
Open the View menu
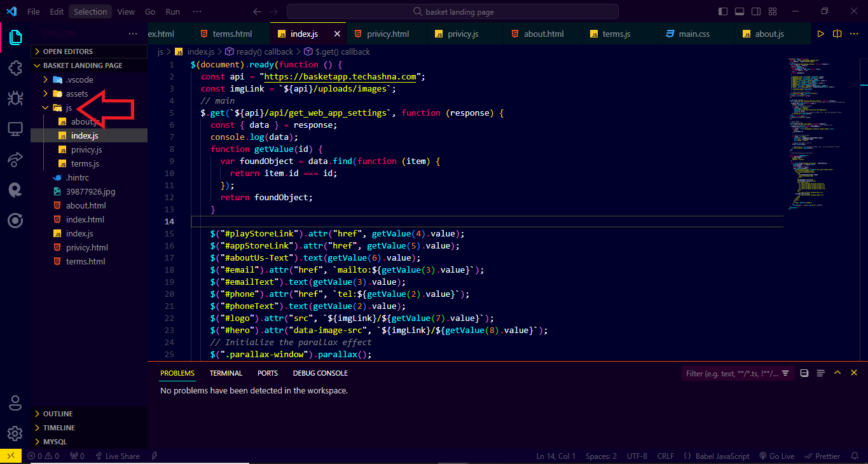click(126, 11)
